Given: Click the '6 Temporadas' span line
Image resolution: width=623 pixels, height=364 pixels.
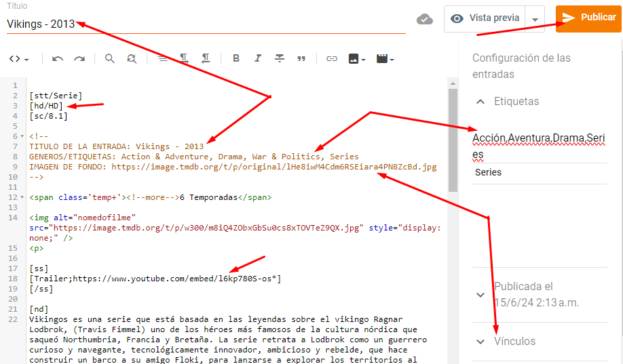Looking at the screenshot, I should tap(150, 197).
